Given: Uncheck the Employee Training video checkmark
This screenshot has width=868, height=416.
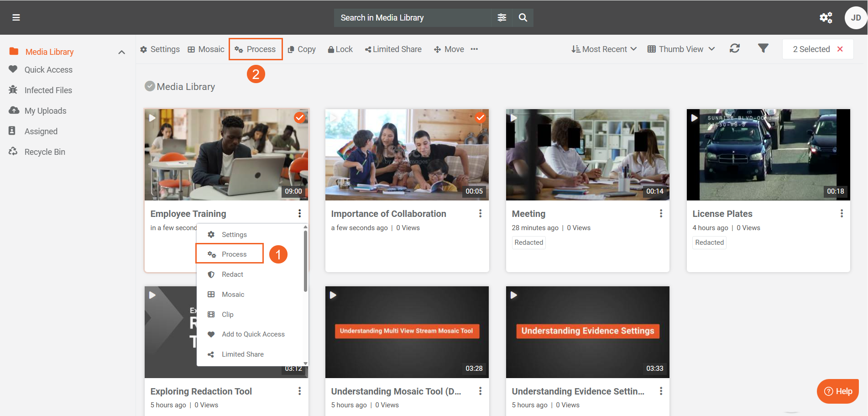Looking at the screenshot, I should coord(299,117).
